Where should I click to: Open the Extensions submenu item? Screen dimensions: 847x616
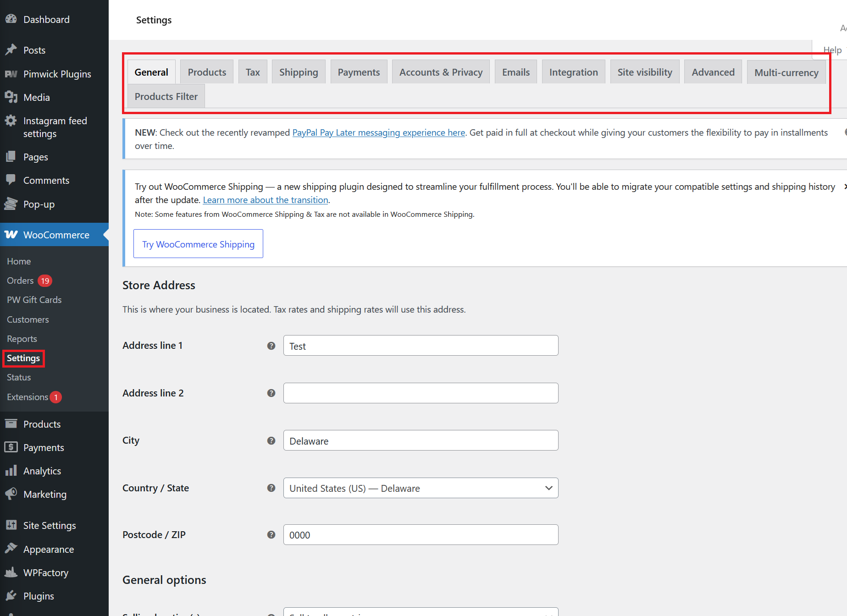pos(28,397)
